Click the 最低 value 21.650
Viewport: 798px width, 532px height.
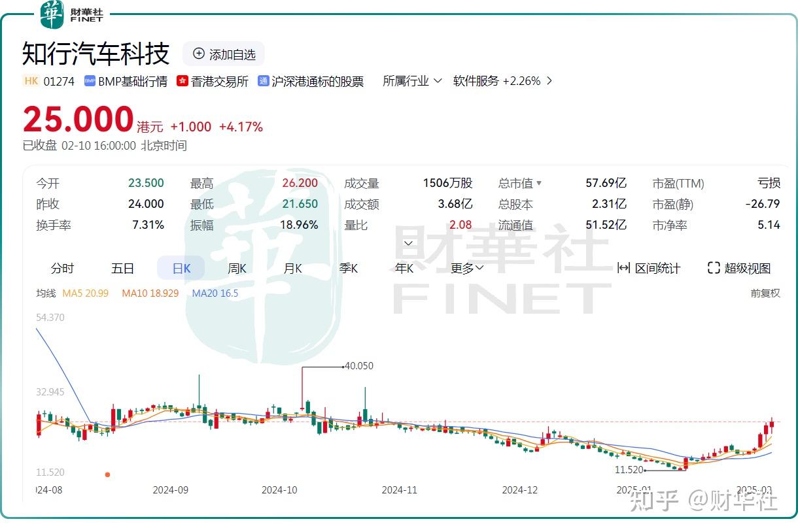[x=300, y=205]
